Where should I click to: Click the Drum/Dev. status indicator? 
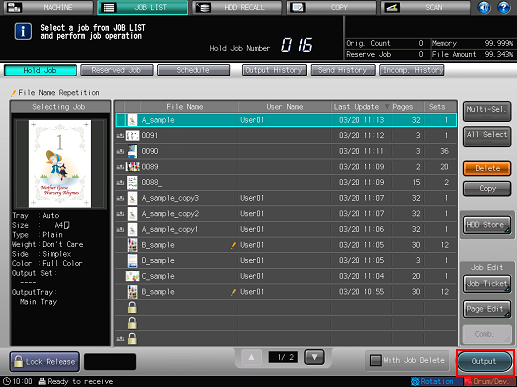[490, 382]
